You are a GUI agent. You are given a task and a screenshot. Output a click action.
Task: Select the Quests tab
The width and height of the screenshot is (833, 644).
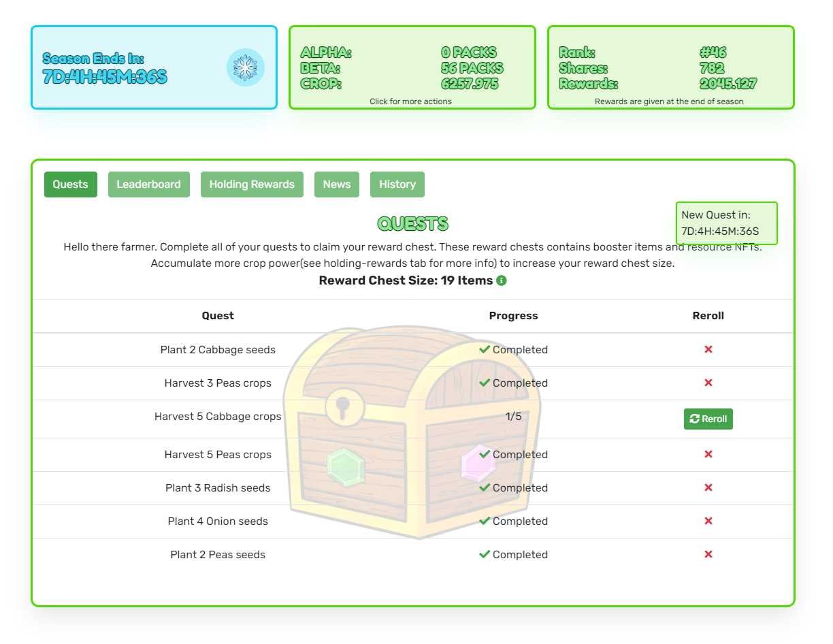point(71,184)
